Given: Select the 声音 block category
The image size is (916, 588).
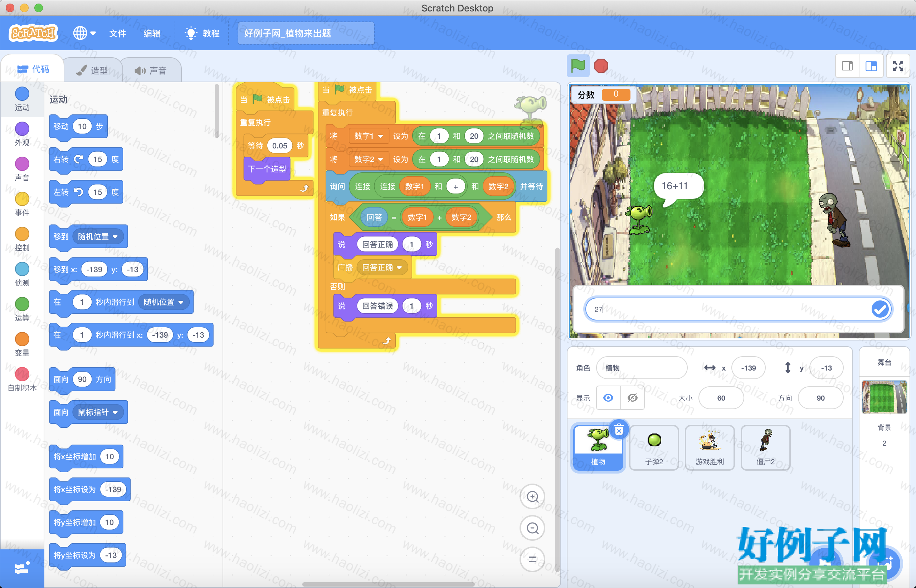Looking at the screenshot, I should pyautogui.click(x=22, y=170).
